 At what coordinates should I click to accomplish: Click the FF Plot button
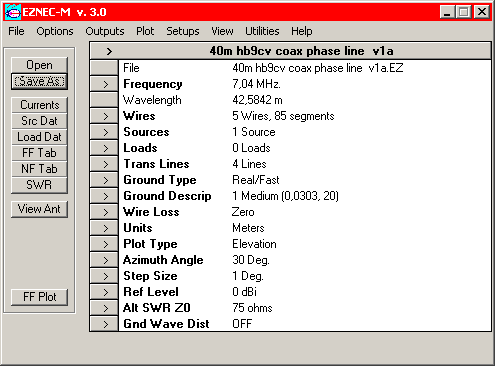(x=39, y=297)
